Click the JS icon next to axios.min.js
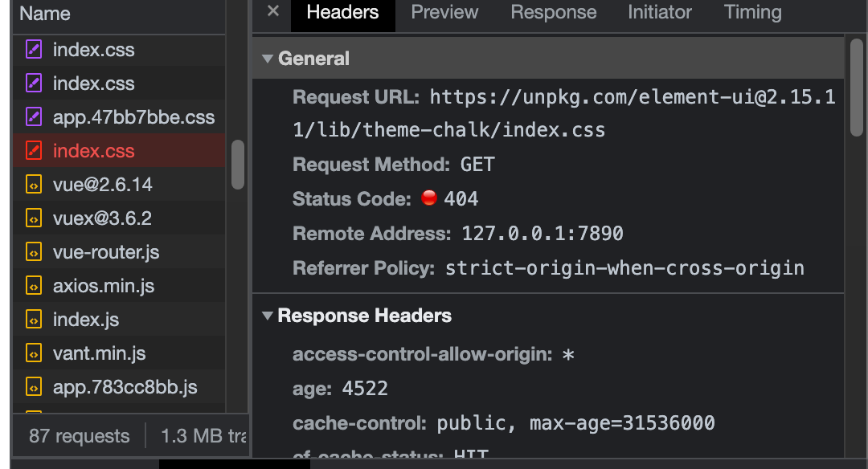This screenshot has width=868, height=469. [x=32, y=285]
